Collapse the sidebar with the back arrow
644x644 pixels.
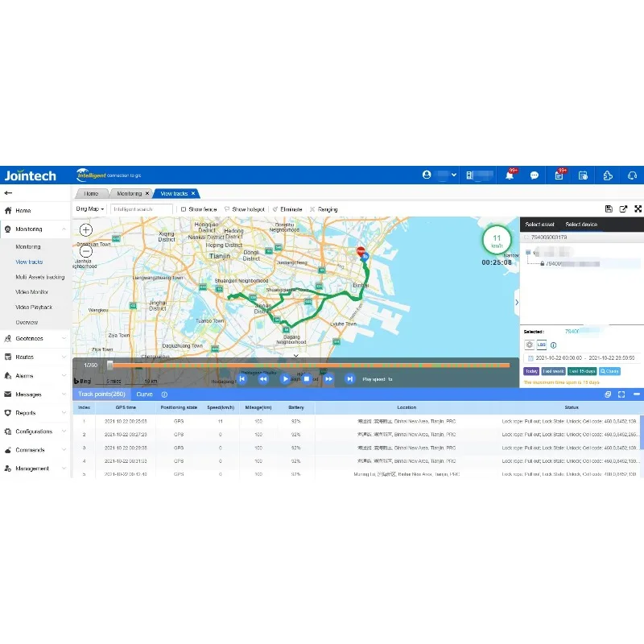[x=8, y=192]
